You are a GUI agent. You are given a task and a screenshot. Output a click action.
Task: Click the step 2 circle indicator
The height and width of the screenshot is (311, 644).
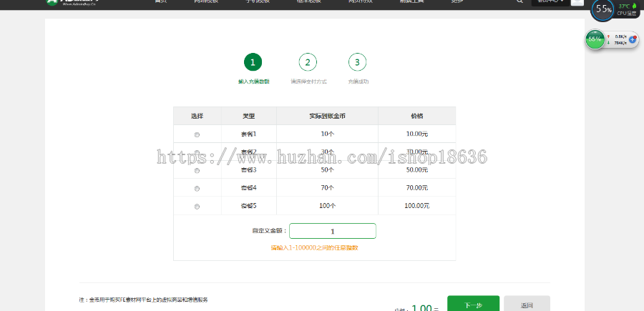click(x=308, y=62)
